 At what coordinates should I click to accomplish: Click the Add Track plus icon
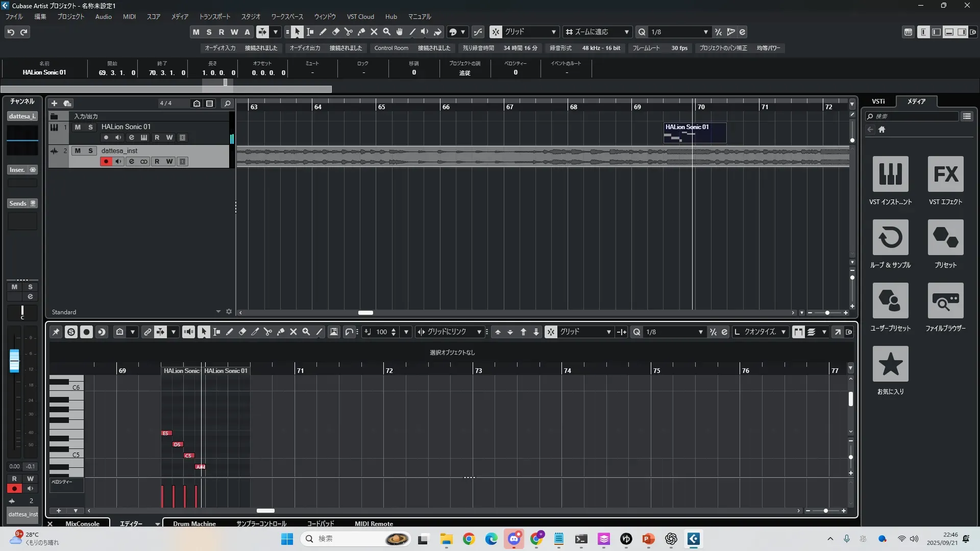tap(54, 104)
